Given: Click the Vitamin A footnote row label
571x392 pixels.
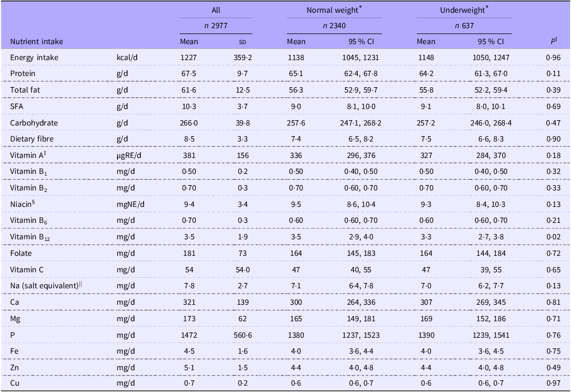Looking at the screenshot, I should coord(28,155).
